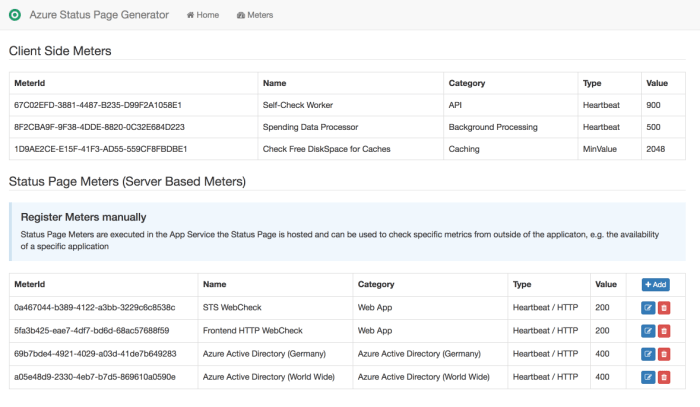700x407 pixels.
Task: Edit the Frontend HTTP WebCheck meter
Action: coord(648,330)
